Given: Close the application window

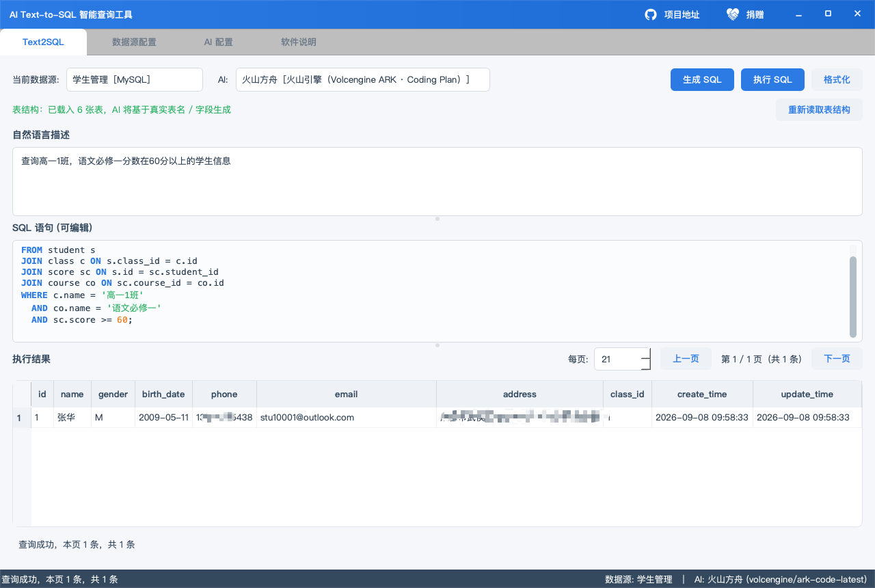Looking at the screenshot, I should point(857,14).
